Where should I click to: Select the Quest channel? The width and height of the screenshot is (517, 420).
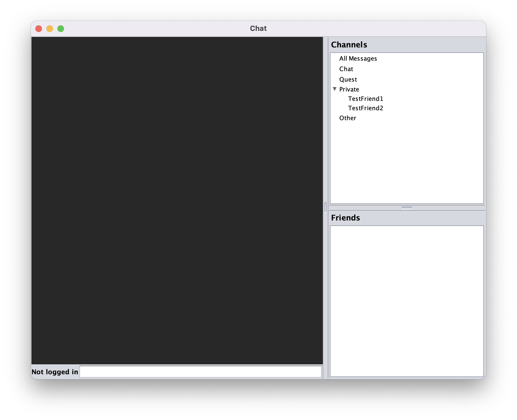[348, 79]
